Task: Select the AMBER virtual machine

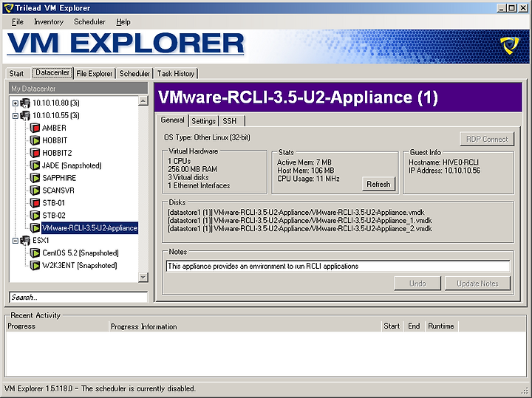Action: point(54,128)
